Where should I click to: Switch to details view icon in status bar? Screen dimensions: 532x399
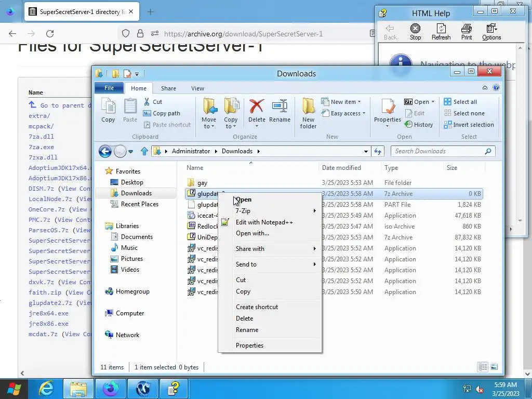point(483,367)
